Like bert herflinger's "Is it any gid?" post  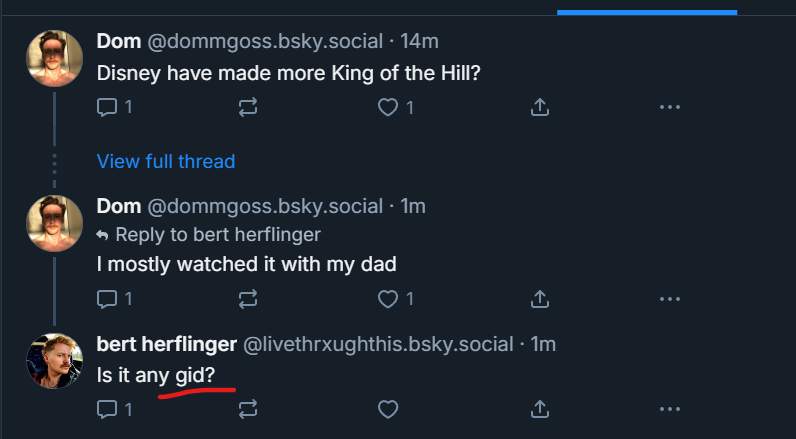click(x=388, y=408)
